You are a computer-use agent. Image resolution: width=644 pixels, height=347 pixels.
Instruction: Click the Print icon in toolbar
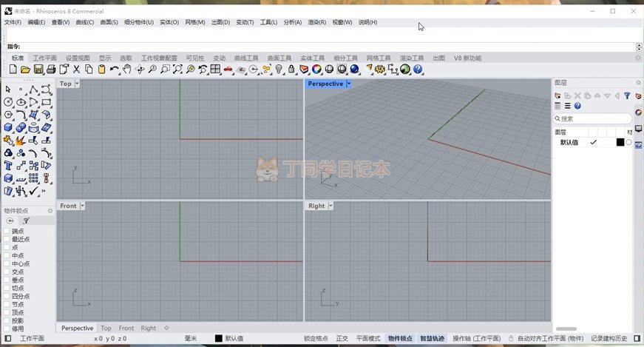coord(50,70)
